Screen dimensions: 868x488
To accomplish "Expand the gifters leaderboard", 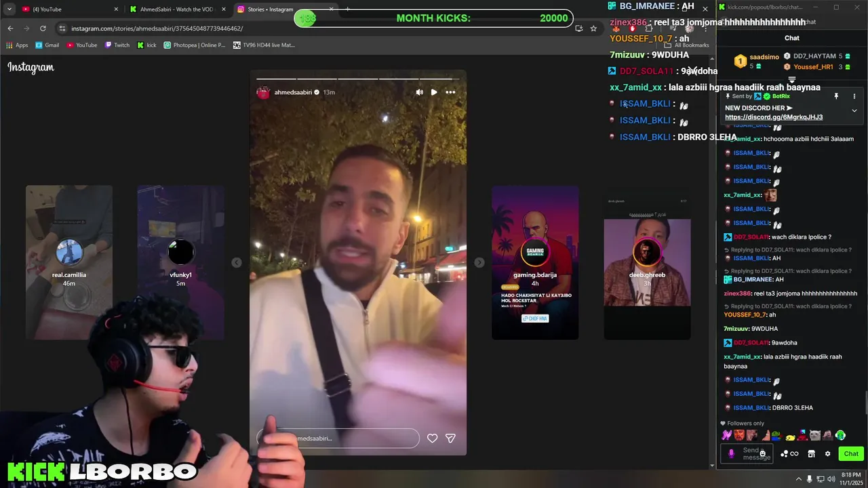I will point(791,80).
